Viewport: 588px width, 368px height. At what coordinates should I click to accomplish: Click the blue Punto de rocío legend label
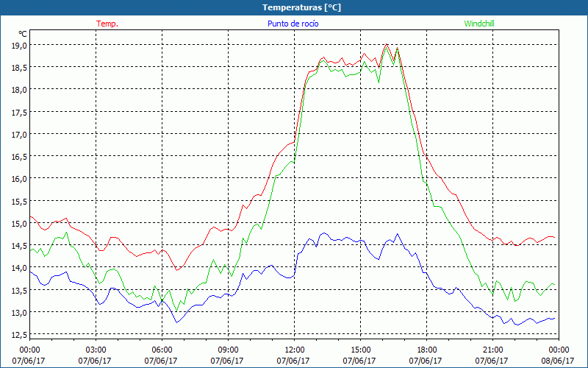pos(293,24)
